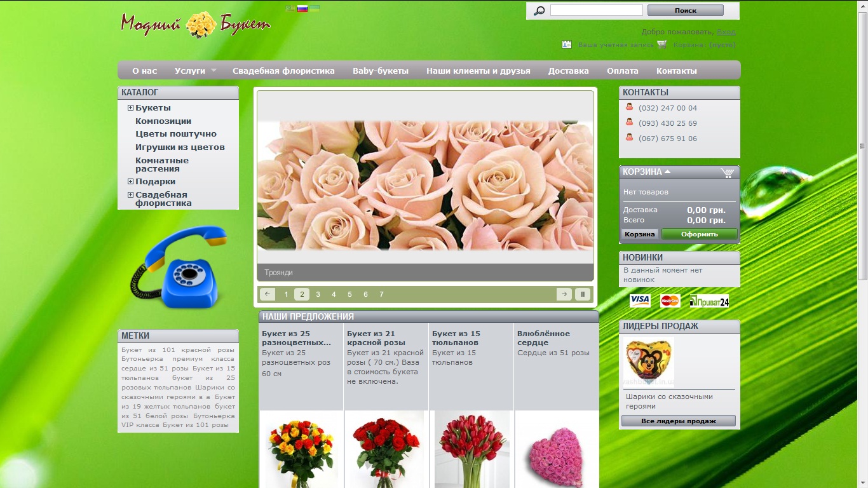Click the person icon beside (067) 675 91 06

coord(630,137)
